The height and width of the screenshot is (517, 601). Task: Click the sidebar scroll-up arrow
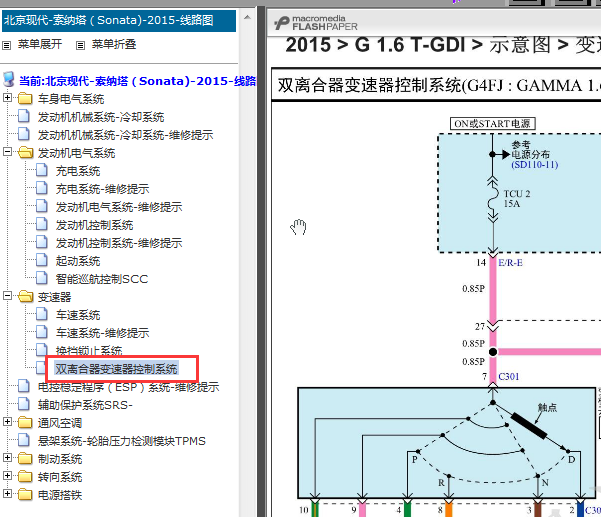(248, 18)
